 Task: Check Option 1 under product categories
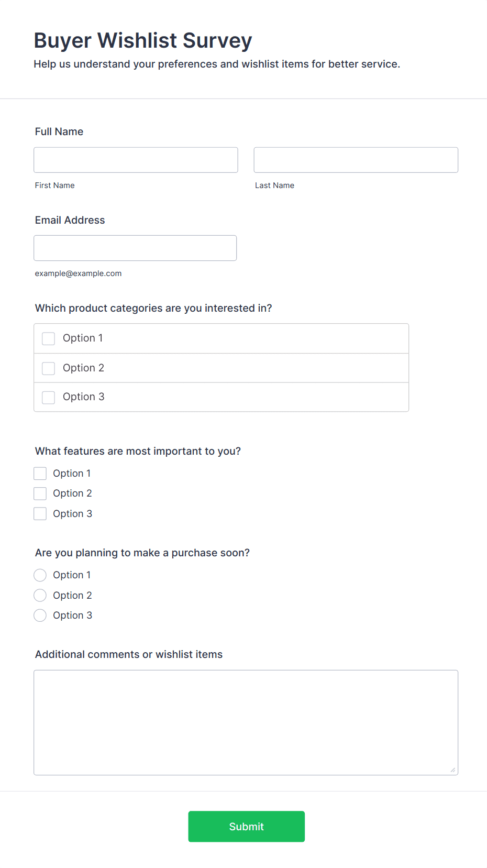(49, 338)
